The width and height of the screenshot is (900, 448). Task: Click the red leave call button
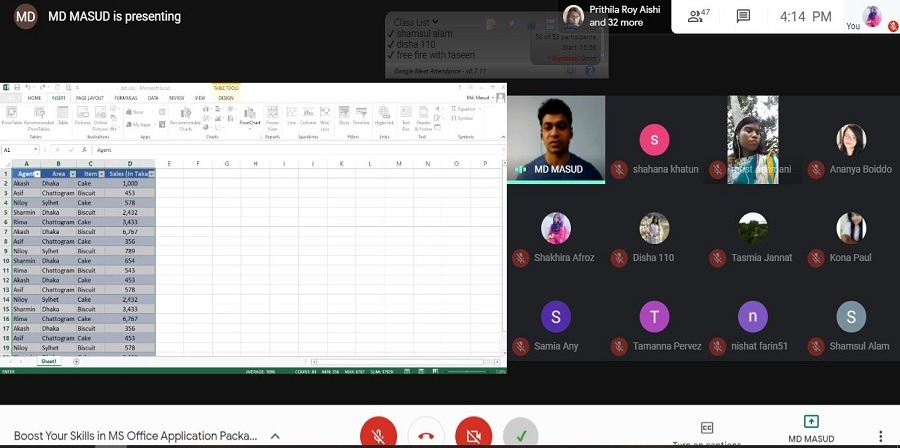427,435
